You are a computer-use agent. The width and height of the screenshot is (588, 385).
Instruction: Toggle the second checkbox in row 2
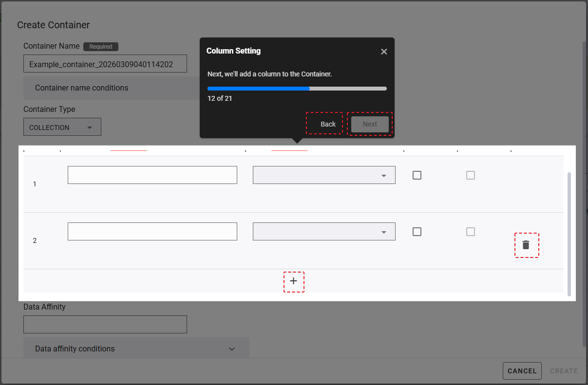coord(470,232)
